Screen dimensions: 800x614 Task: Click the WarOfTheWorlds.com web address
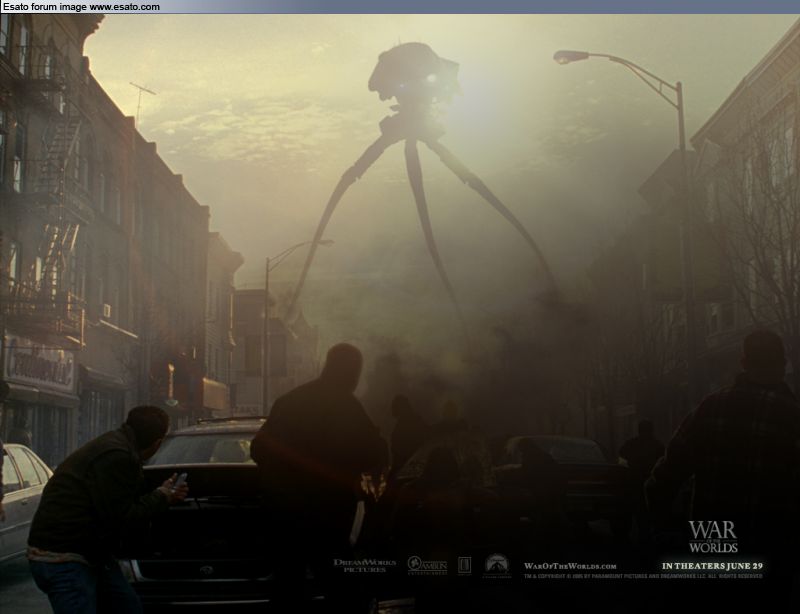click(x=570, y=566)
